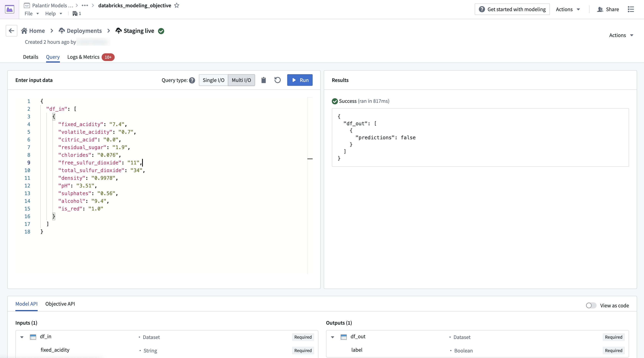Open the breadcrumb overflow ellipsis menu
Image resolution: width=644 pixels, height=358 pixels.
(x=85, y=5)
